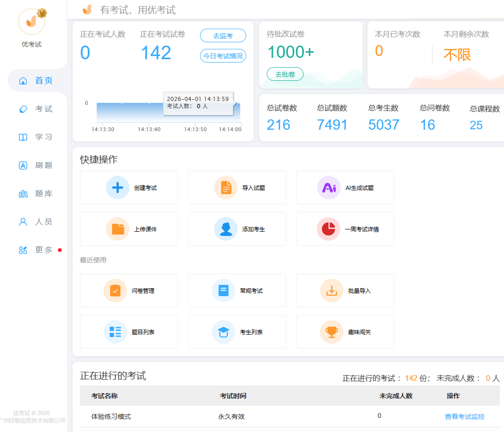Click the 去批卷 button

point(285,74)
